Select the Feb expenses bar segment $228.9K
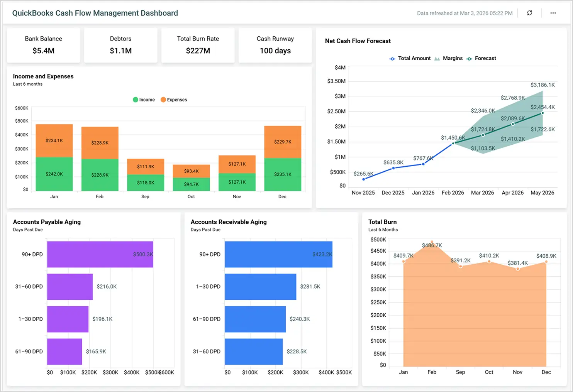Viewport: 573px width, 392px height. click(100, 143)
